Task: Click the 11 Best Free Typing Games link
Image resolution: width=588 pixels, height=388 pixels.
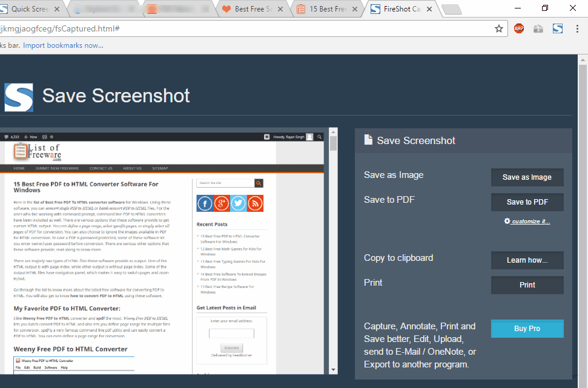Action: 233,264
